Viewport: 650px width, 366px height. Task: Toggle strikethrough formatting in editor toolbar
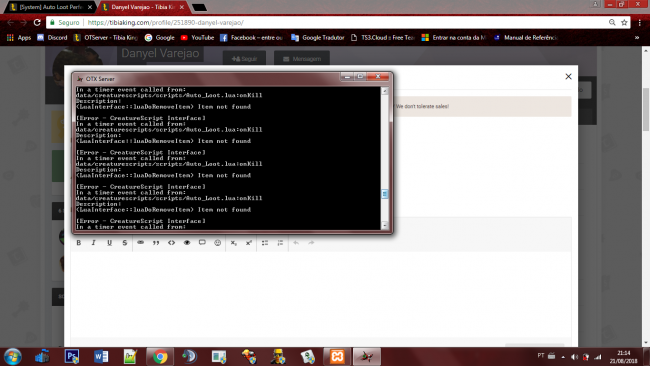[x=124, y=243]
